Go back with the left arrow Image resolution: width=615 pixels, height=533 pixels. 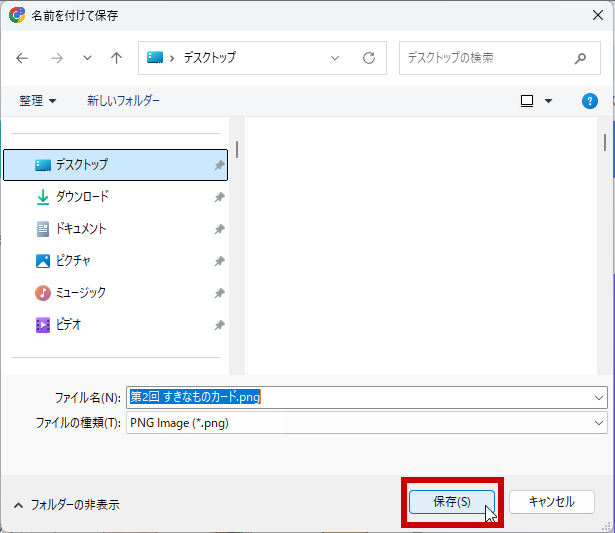coord(22,58)
